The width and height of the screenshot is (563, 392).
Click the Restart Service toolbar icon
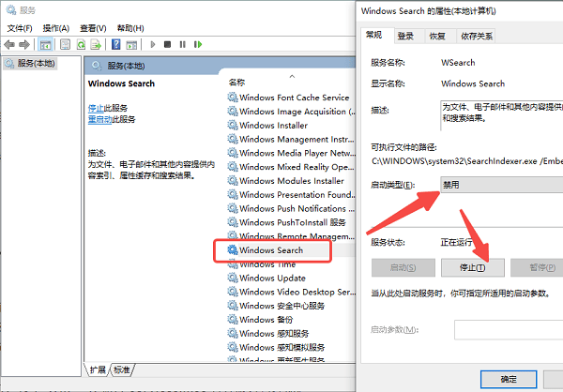click(x=198, y=44)
